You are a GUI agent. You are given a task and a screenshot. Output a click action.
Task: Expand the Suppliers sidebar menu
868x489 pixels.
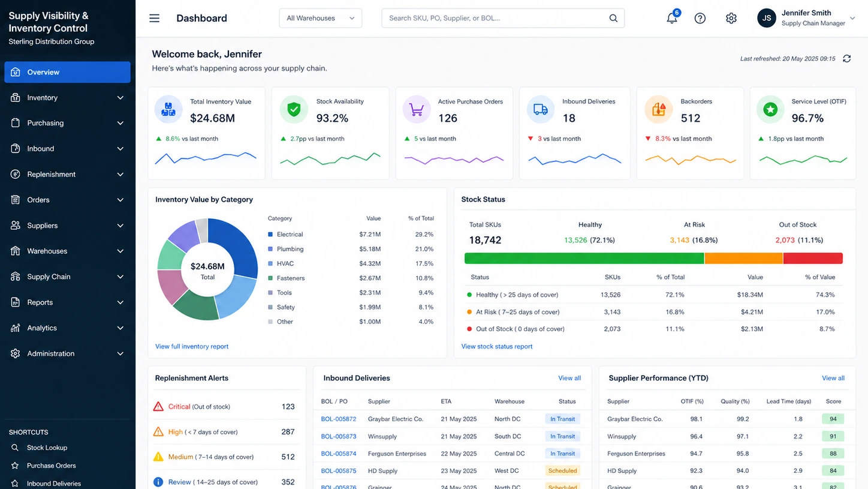click(x=67, y=226)
